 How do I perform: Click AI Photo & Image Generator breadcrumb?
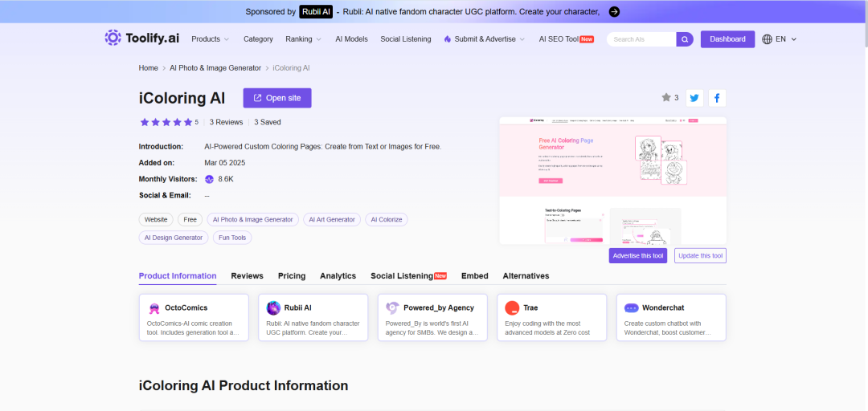tap(215, 68)
